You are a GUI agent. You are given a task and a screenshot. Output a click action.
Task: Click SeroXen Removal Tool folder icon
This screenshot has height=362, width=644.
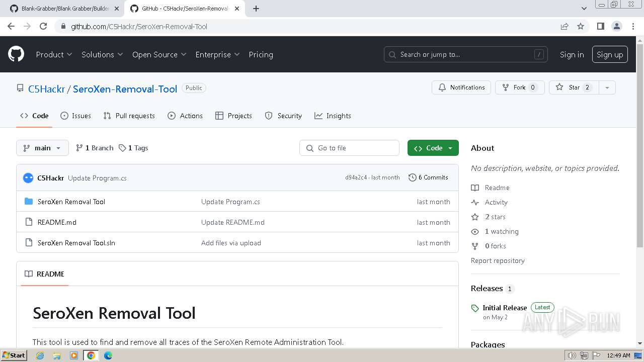point(29,202)
